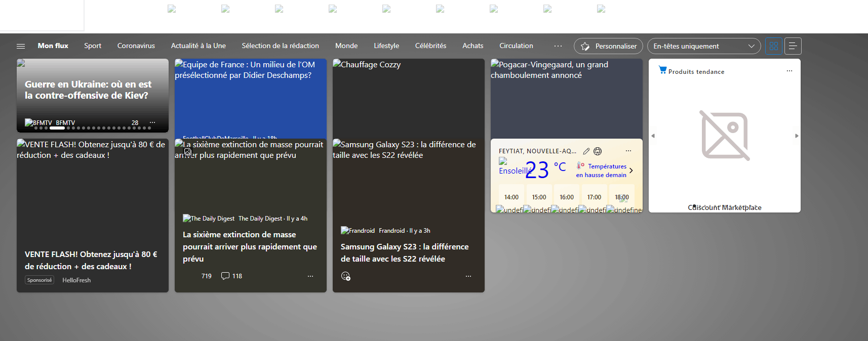Click the BFMTV source logo

tap(38, 122)
